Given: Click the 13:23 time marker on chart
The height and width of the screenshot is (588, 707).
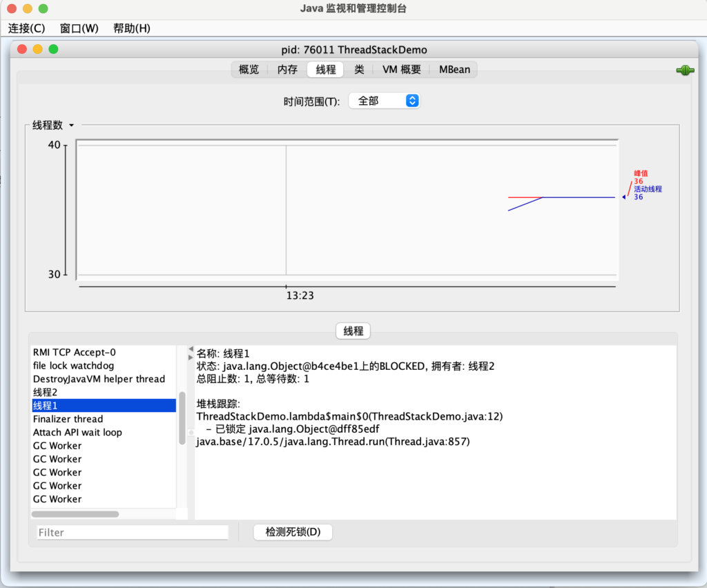Looking at the screenshot, I should click(300, 295).
